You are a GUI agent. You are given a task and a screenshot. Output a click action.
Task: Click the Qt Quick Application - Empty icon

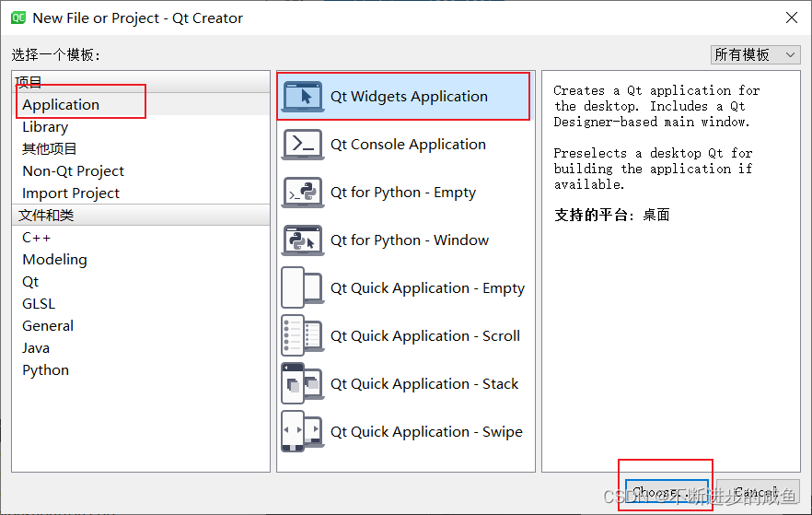click(303, 288)
